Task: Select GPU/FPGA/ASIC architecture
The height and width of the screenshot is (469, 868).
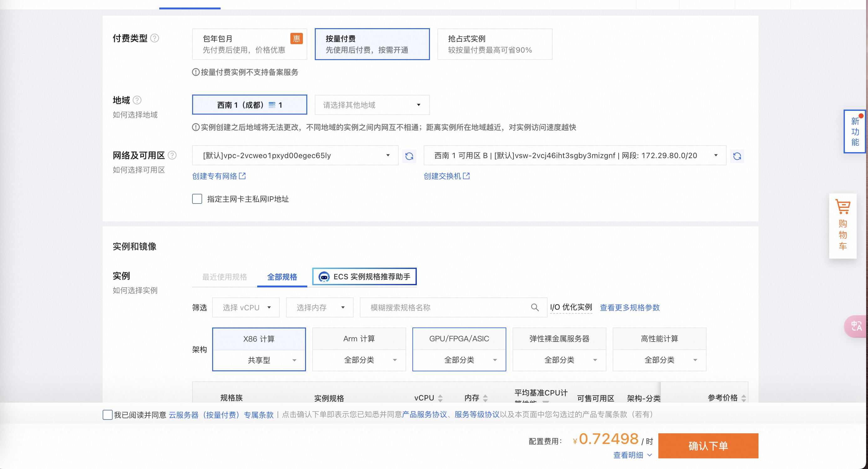Action: point(459,339)
